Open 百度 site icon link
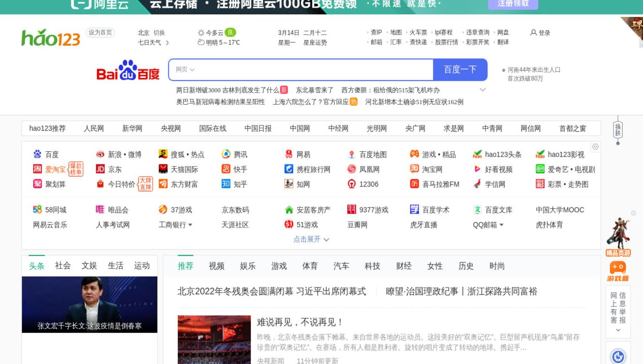Screen dimensions: 643x364 tap(37, 154)
